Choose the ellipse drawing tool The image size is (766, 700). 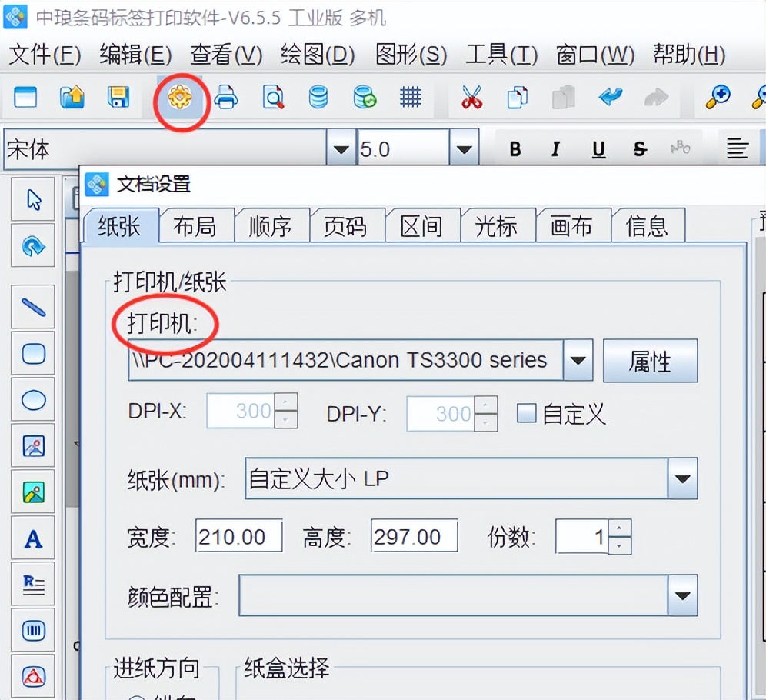[x=33, y=400]
